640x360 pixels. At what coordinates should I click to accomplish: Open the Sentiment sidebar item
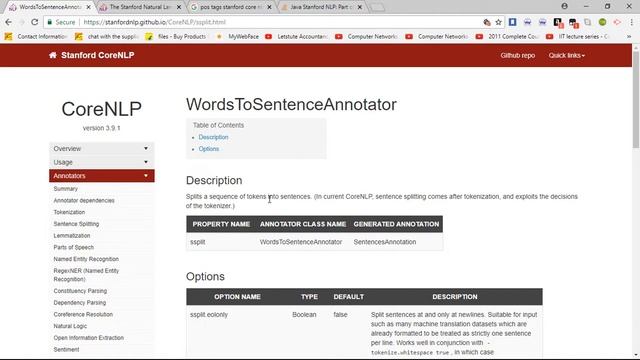pyautogui.click(x=66, y=349)
